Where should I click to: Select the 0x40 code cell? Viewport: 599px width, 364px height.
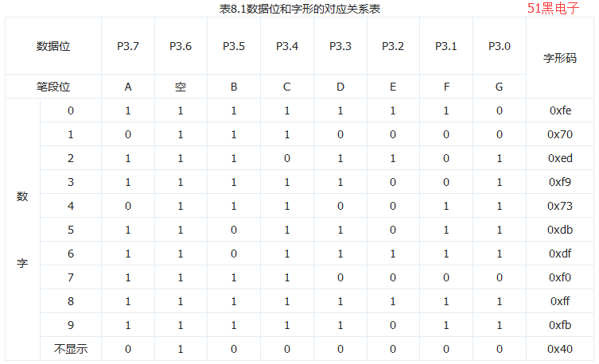click(x=560, y=349)
